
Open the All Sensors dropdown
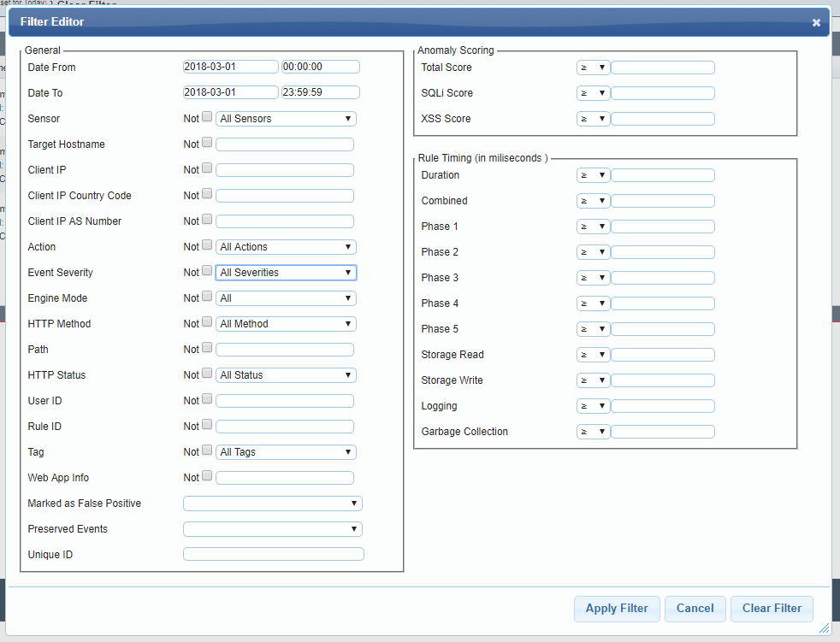tap(286, 119)
